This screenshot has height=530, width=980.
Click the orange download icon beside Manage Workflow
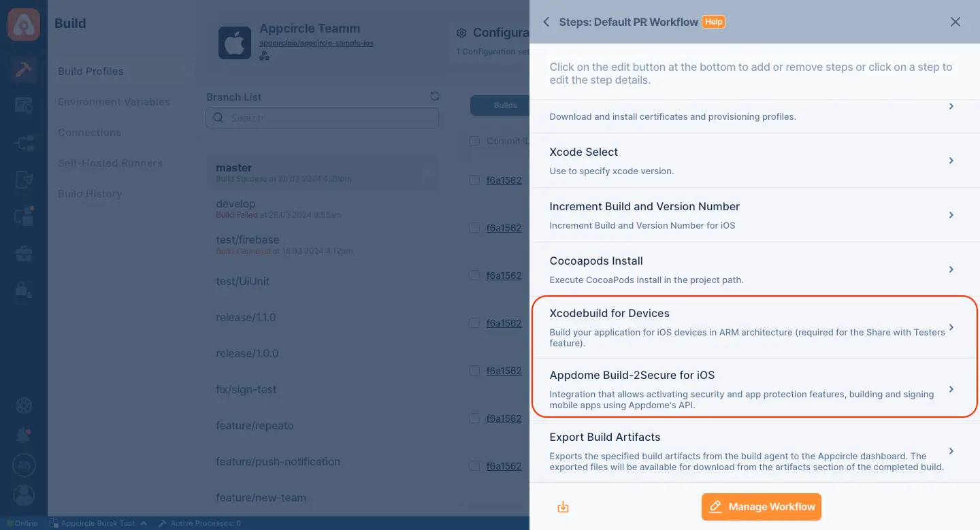coord(563,507)
